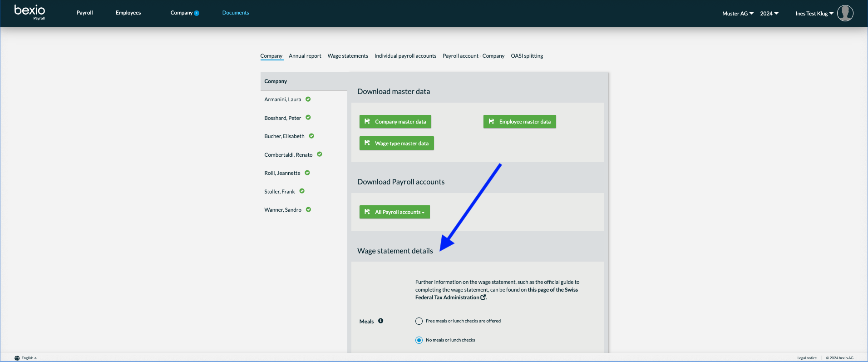Click the green check icon beside Bucher, Elisabeth
This screenshot has width=868, height=362.
[x=311, y=136]
